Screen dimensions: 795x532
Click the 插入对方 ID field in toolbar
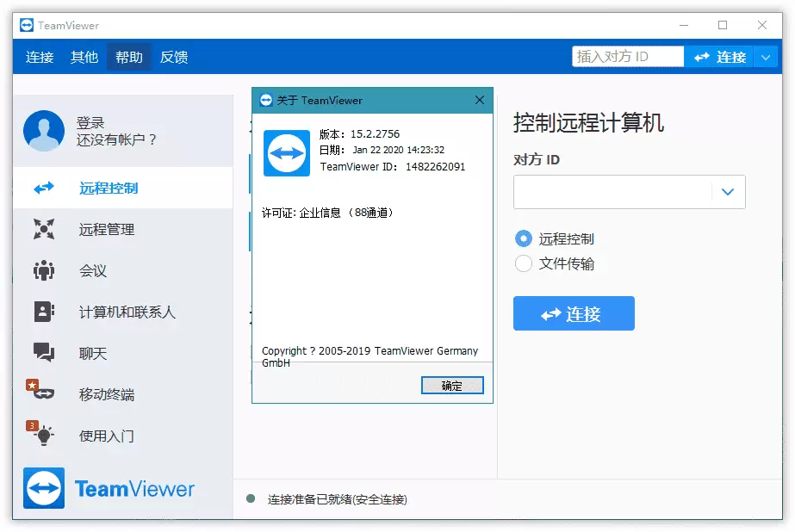pos(628,56)
